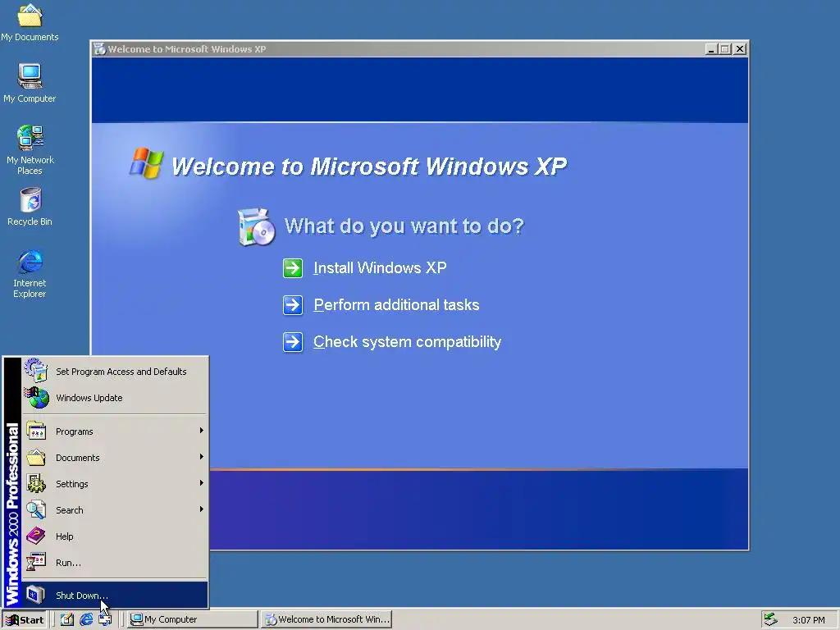Close the Welcome to Microsoft Windows XP window
Image resolution: width=840 pixels, height=630 pixels.
[740, 49]
